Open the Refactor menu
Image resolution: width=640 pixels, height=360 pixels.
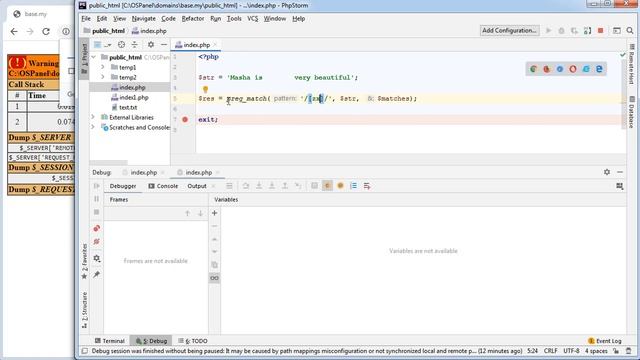tap(193, 19)
